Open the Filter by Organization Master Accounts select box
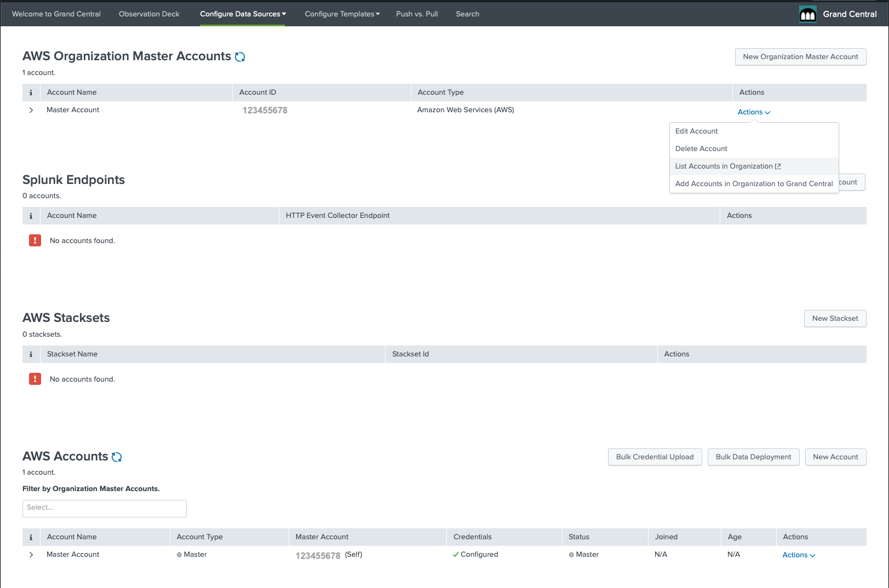 pyautogui.click(x=105, y=508)
